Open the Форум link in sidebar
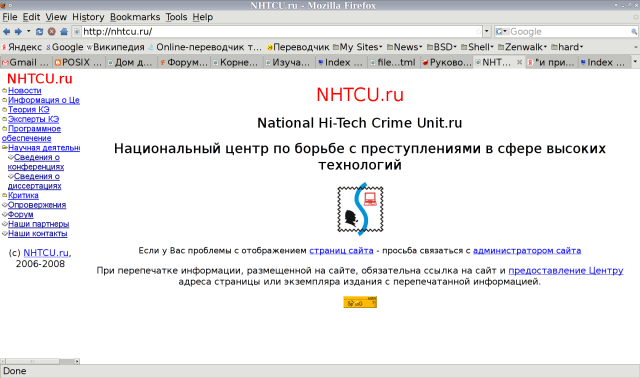Image resolution: width=640 pixels, height=378 pixels. (20, 214)
